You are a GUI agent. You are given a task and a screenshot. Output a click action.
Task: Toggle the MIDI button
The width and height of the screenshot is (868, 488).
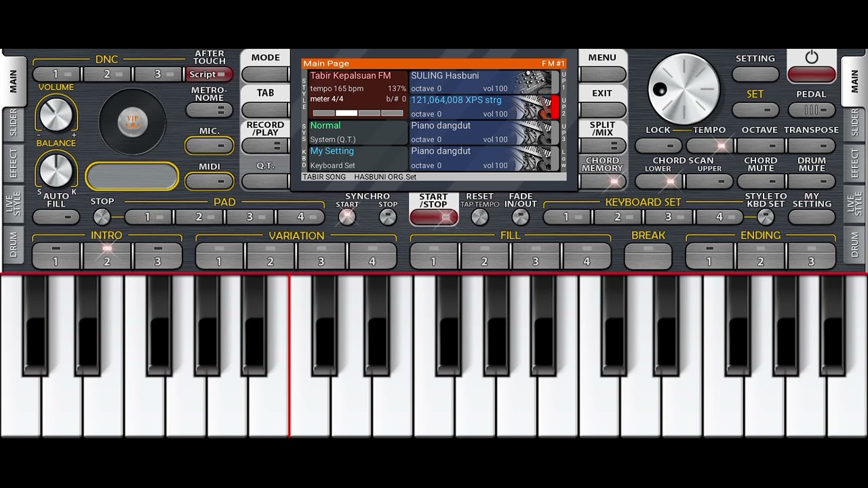[210, 181]
